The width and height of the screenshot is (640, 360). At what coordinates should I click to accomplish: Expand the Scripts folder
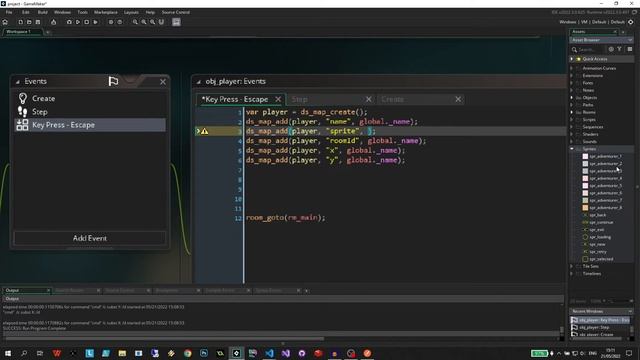[x=571, y=120]
